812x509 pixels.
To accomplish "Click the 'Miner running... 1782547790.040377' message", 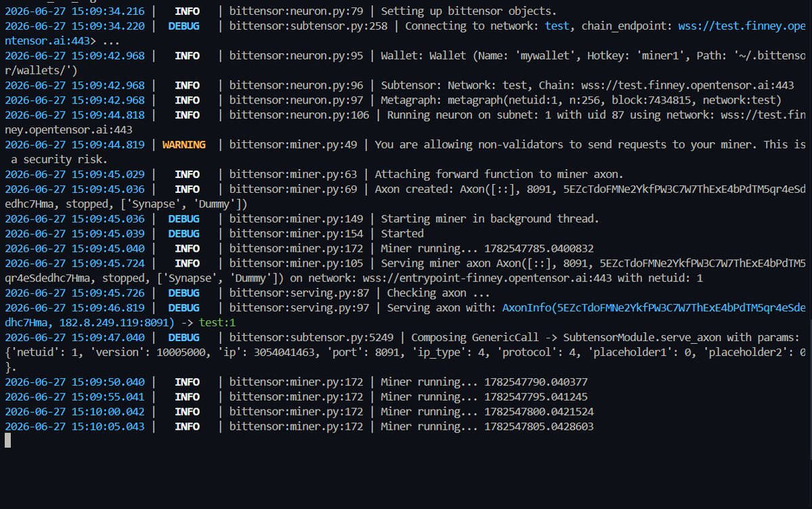I will (484, 382).
